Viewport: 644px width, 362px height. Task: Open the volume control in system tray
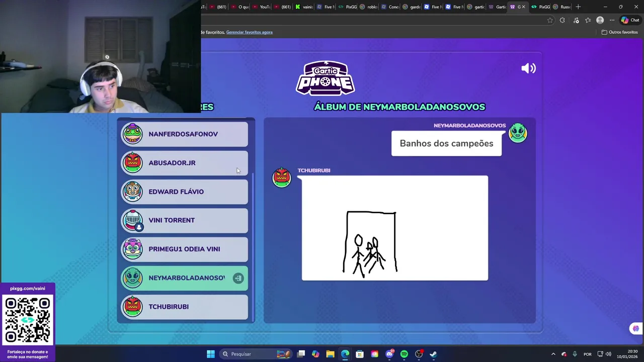608,354
